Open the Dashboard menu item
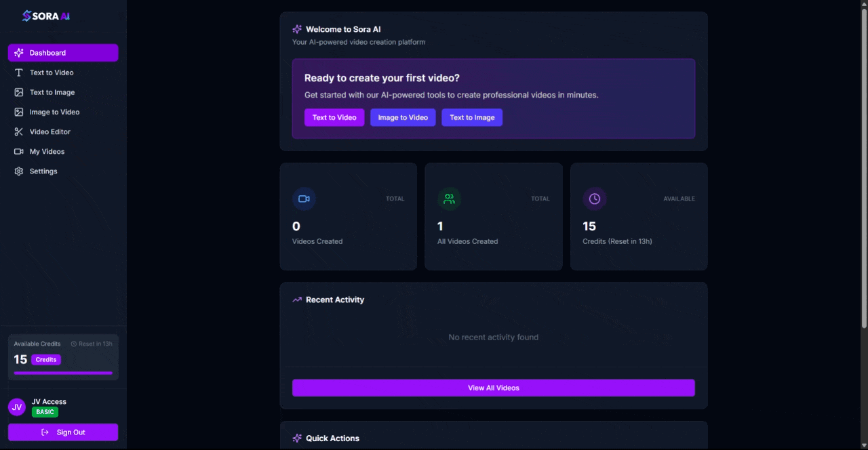 click(x=63, y=53)
